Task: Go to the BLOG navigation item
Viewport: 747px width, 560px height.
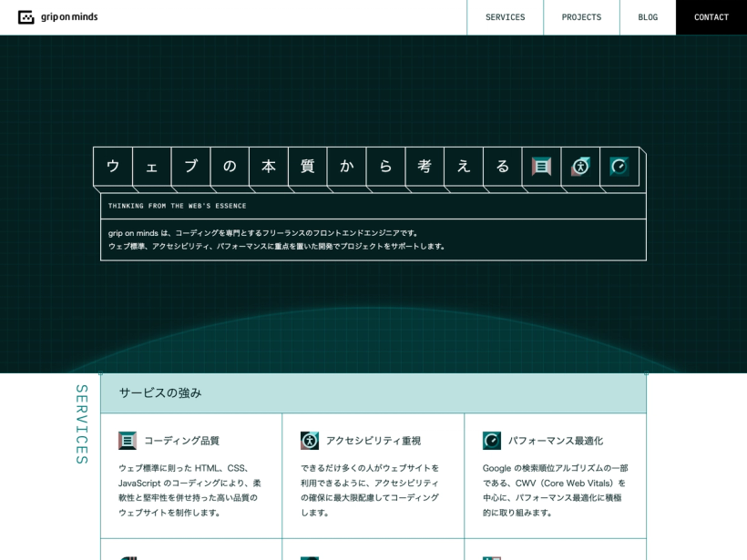Action: (x=648, y=17)
